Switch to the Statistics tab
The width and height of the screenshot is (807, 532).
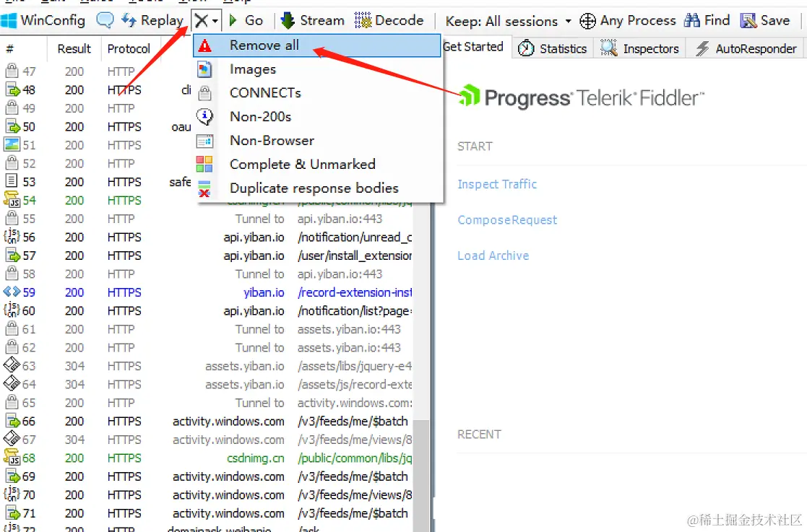[552, 48]
